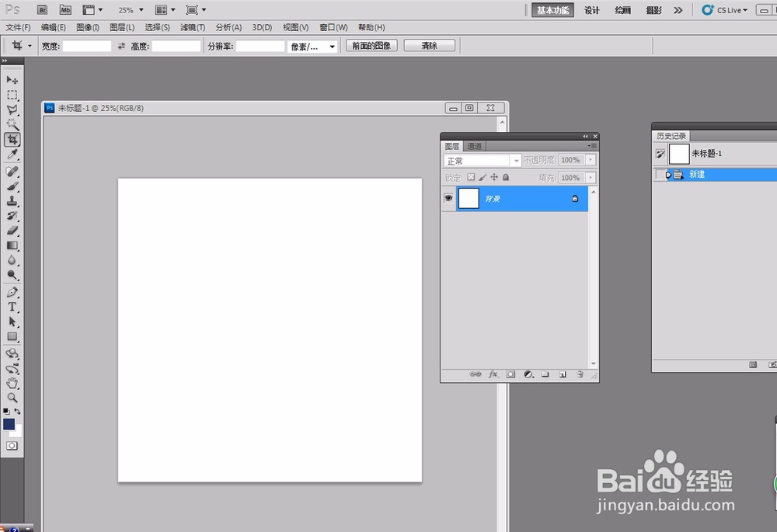Image resolution: width=777 pixels, height=532 pixels.
Task: Switch to 绘画 workspace
Action: coord(623,10)
